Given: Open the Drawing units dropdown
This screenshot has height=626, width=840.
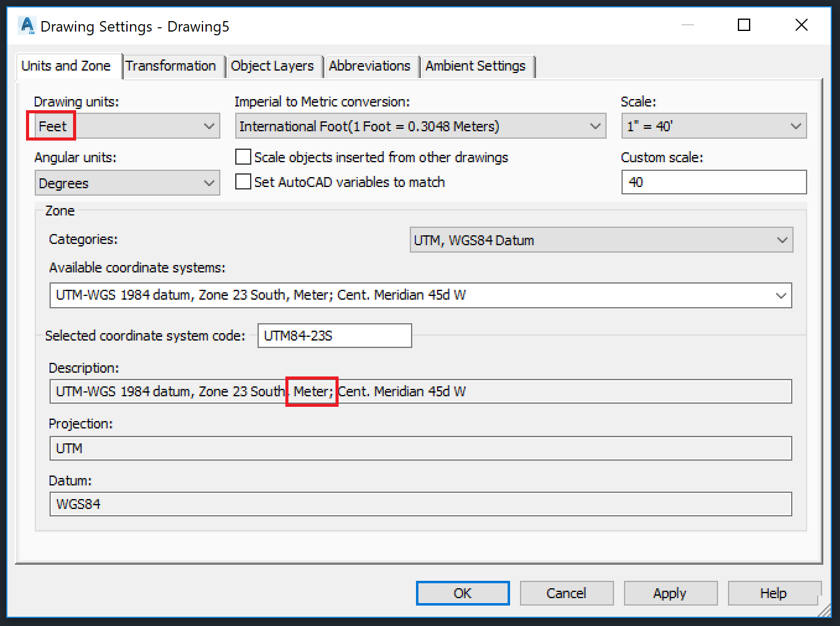Looking at the screenshot, I should tap(127, 126).
